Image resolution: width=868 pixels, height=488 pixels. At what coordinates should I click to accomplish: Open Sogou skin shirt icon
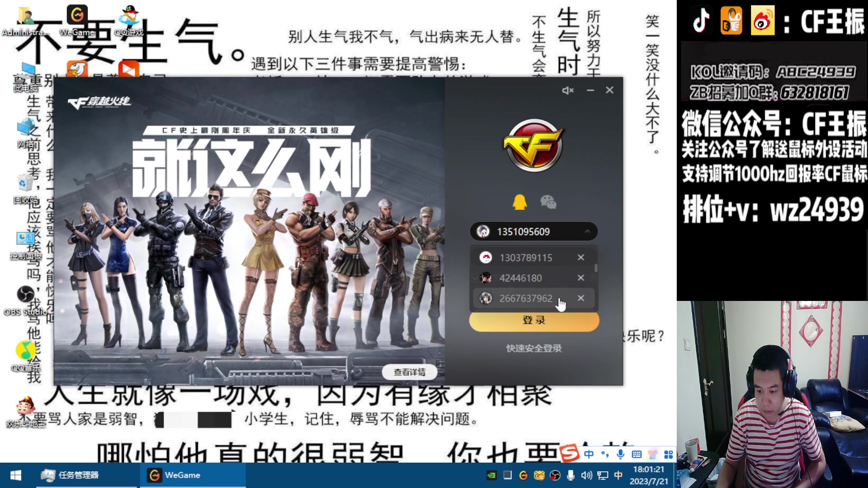coord(652,454)
